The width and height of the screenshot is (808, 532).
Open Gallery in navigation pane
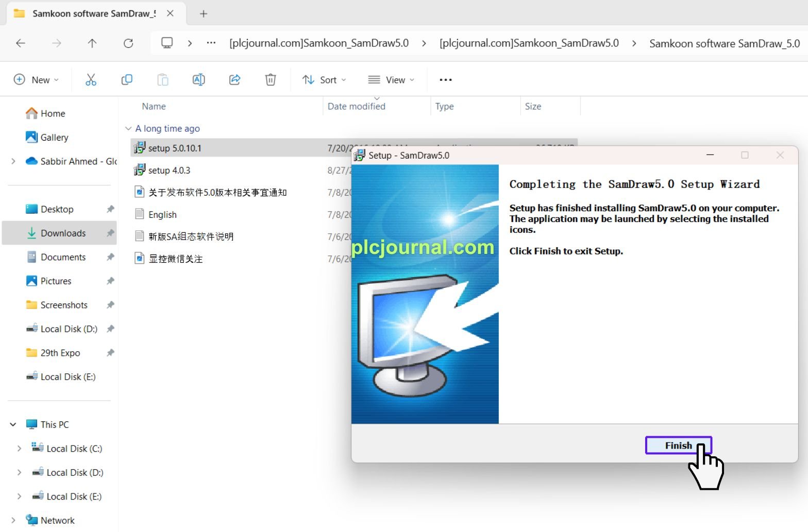coord(47,138)
